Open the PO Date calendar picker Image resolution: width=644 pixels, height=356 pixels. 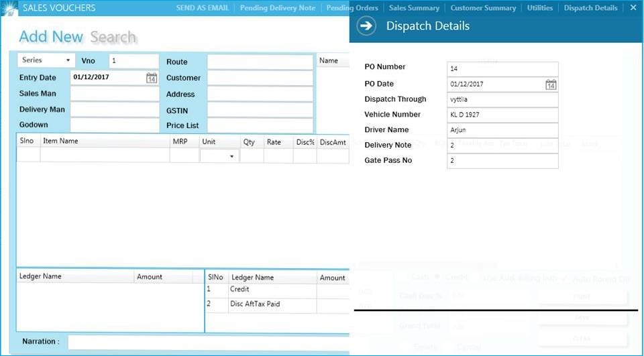click(x=551, y=84)
